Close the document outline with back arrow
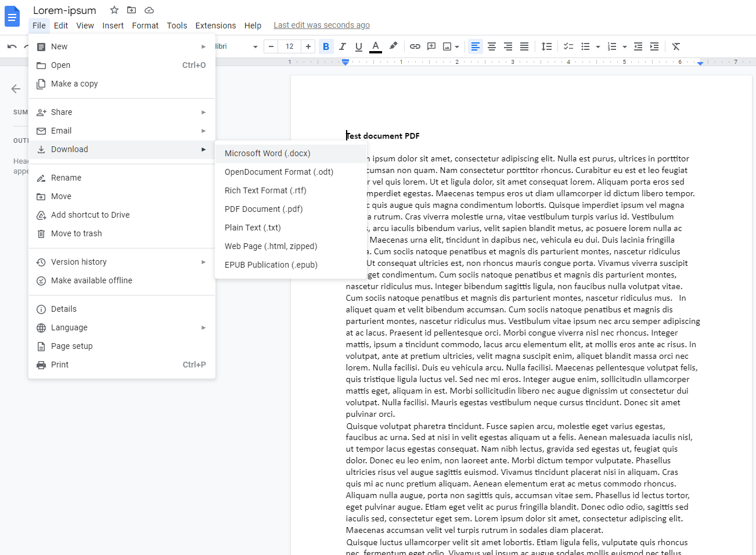Image resolution: width=756 pixels, height=555 pixels. click(x=16, y=89)
